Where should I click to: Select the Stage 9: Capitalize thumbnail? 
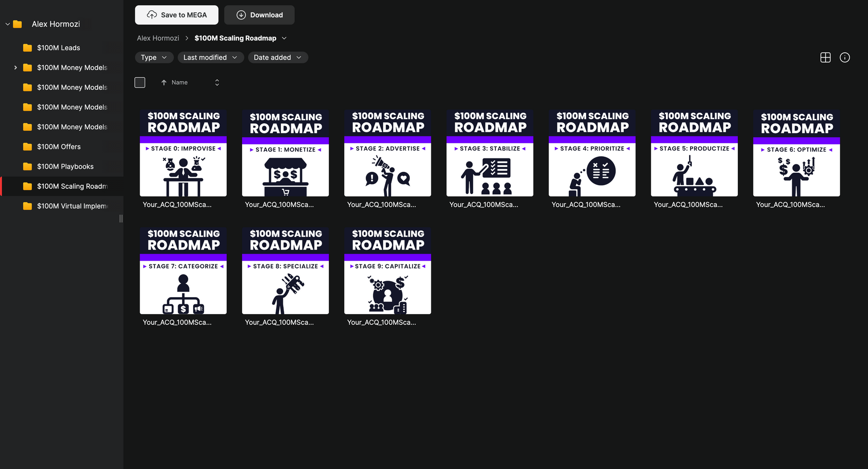pos(388,271)
